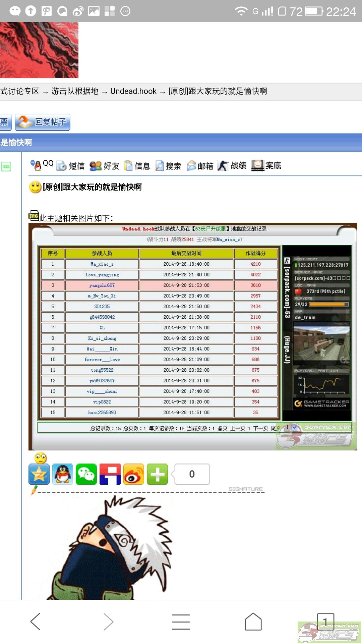
Task: Go back with browser back arrow
Action: pyautogui.click(x=36, y=622)
